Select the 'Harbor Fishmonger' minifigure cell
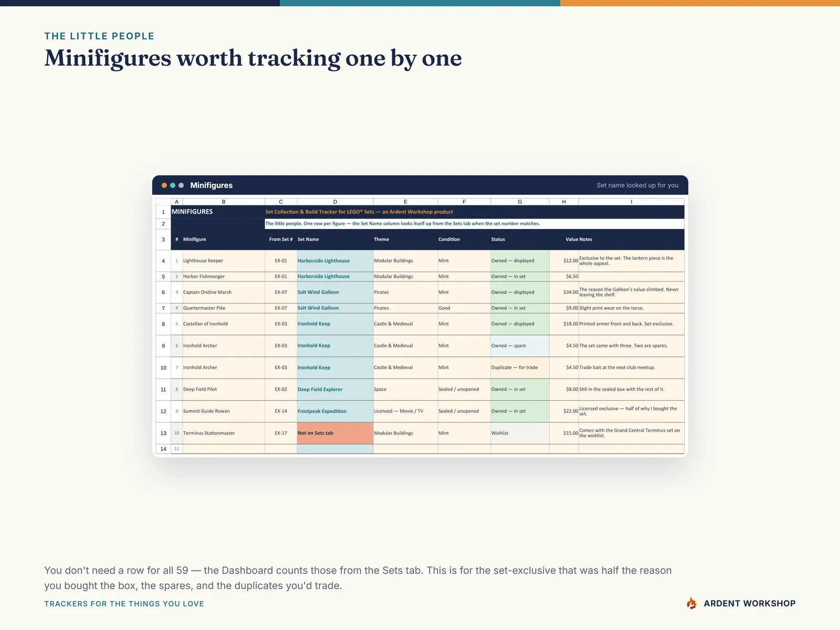 [x=224, y=277]
